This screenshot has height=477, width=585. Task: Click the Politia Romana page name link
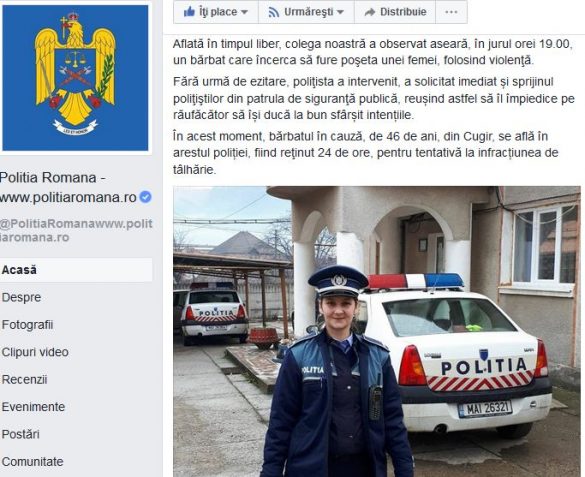point(68,187)
